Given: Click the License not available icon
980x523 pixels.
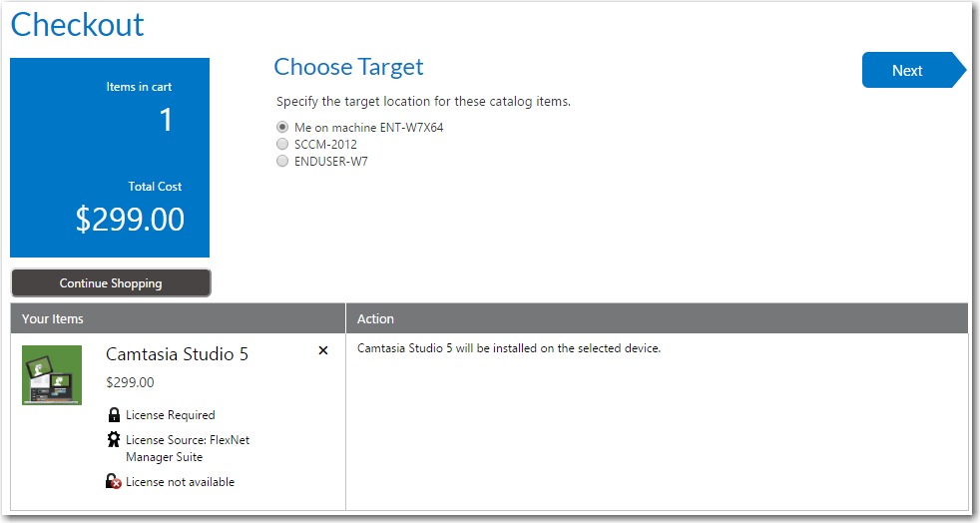Looking at the screenshot, I should [113, 482].
